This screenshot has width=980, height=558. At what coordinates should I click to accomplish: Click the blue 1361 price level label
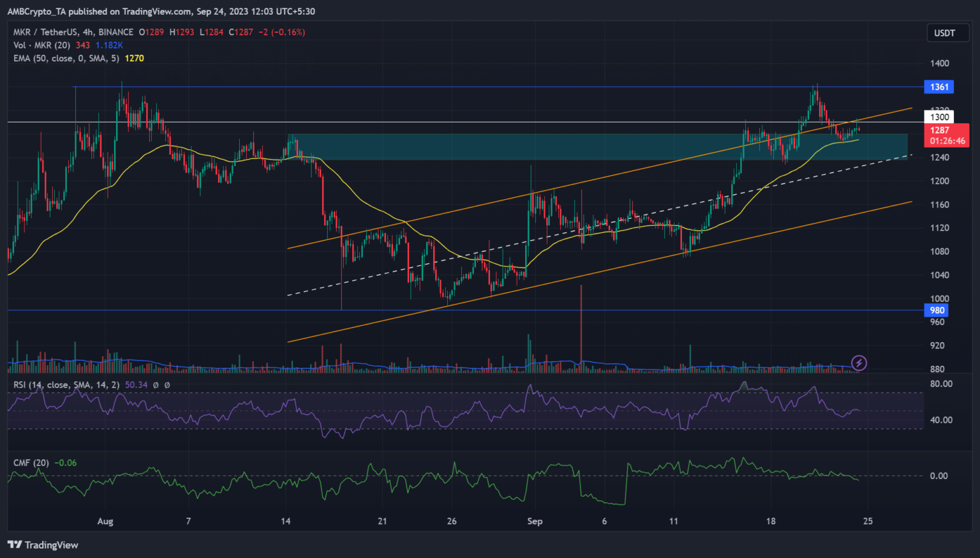click(x=939, y=87)
